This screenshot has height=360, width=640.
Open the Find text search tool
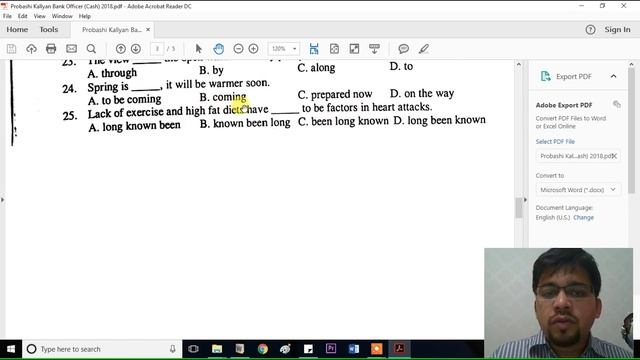91,49
